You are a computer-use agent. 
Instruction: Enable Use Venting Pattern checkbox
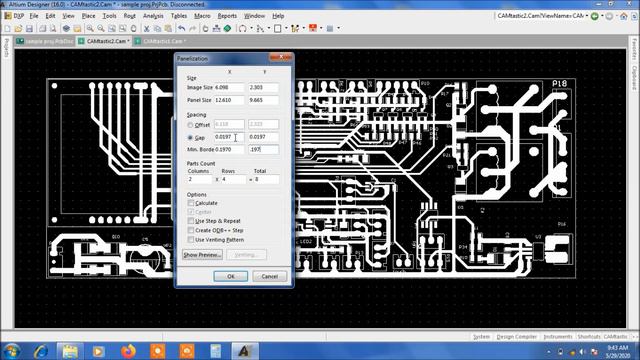pyautogui.click(x=191, y=240)
